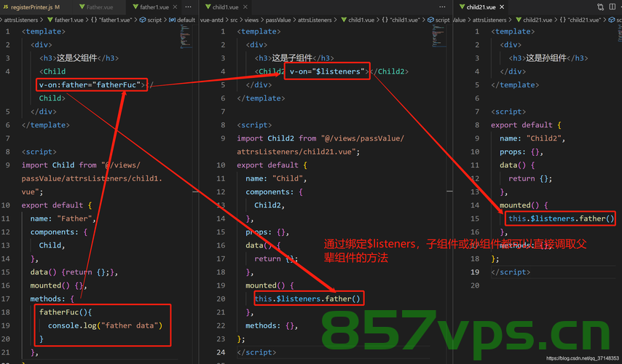Click v-on:father="fatherFuc" attribute in father1.vue
The height and width of the screenshot is (364, 622).
pos(91,85)
